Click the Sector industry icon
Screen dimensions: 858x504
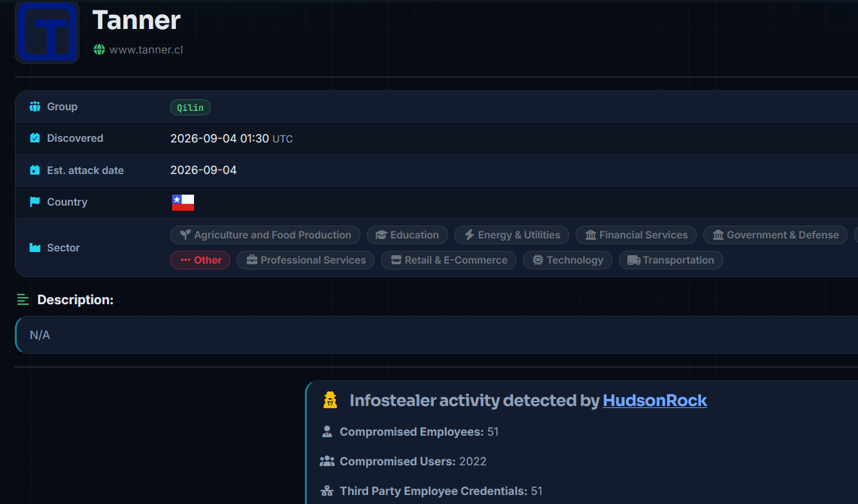point(35,247)
